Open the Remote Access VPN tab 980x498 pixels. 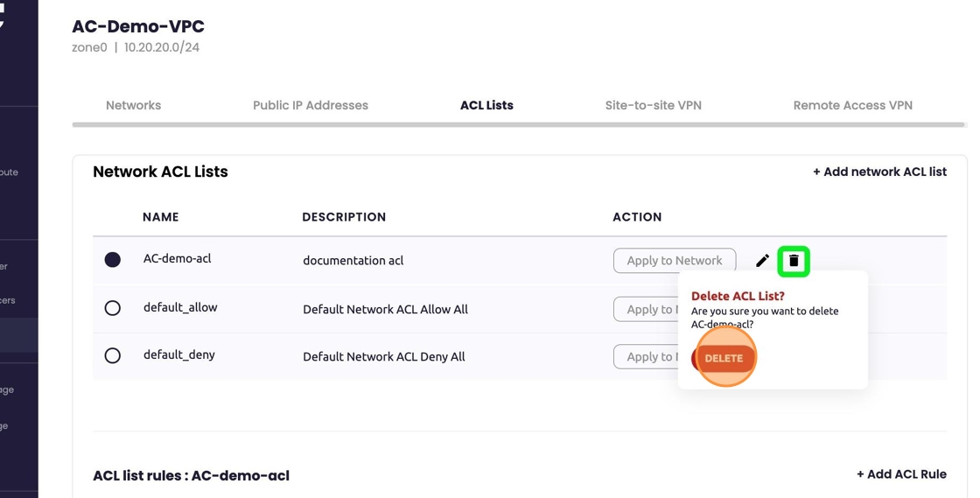click(852, 105)
